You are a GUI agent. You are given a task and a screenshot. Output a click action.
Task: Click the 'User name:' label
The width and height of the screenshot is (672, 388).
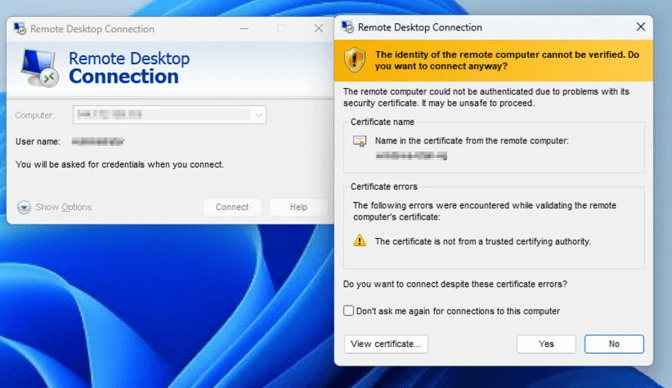coord(38,141)
